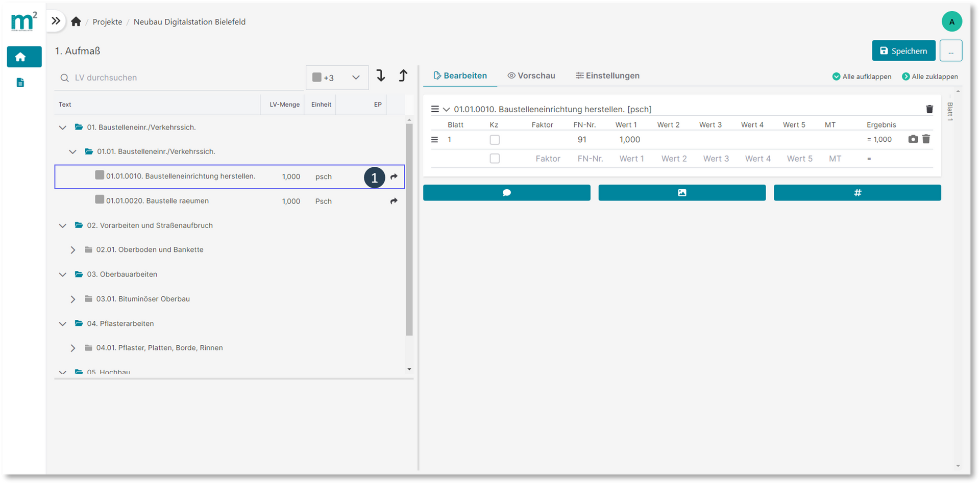The height and width of the screenshot is (484, 980).
Task: Switch to the Einstellungen tab
Action: [x=607, y=75]
